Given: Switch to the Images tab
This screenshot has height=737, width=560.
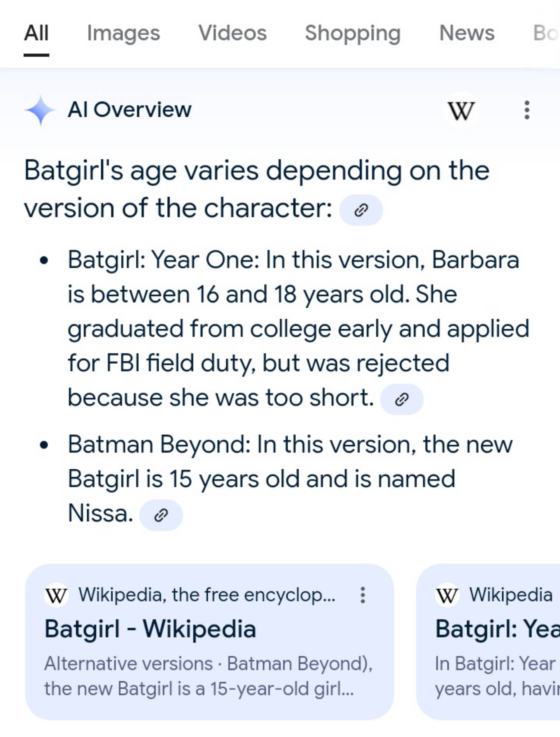Looking at the screenshot, I should click(x=123, y=33).
